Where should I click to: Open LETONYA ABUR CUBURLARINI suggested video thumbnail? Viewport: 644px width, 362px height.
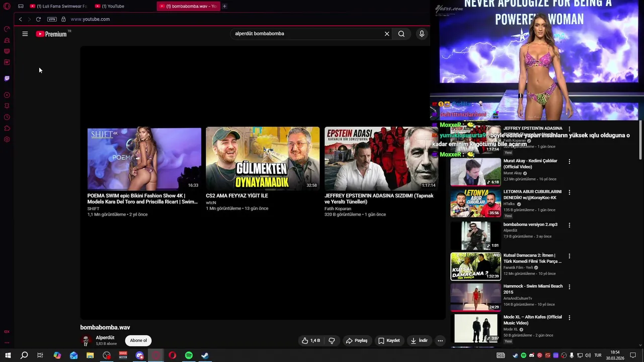click(x=475, y=203)
